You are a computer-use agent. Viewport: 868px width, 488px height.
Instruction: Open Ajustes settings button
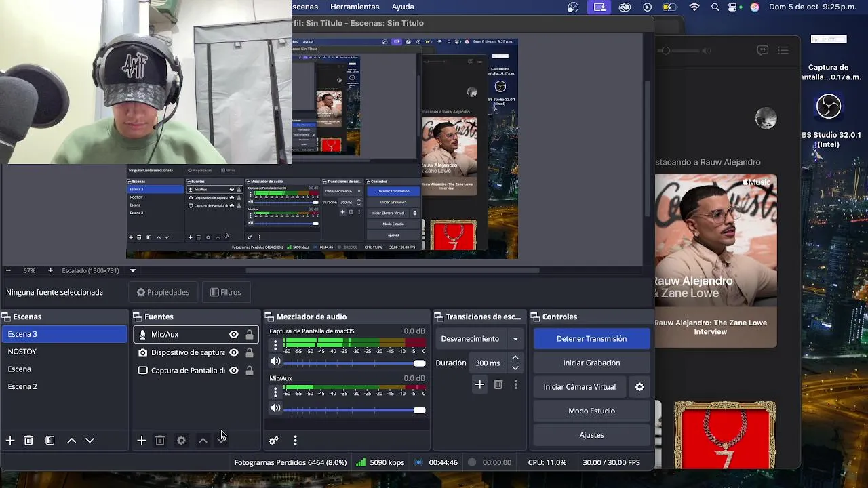pos(591,435)
